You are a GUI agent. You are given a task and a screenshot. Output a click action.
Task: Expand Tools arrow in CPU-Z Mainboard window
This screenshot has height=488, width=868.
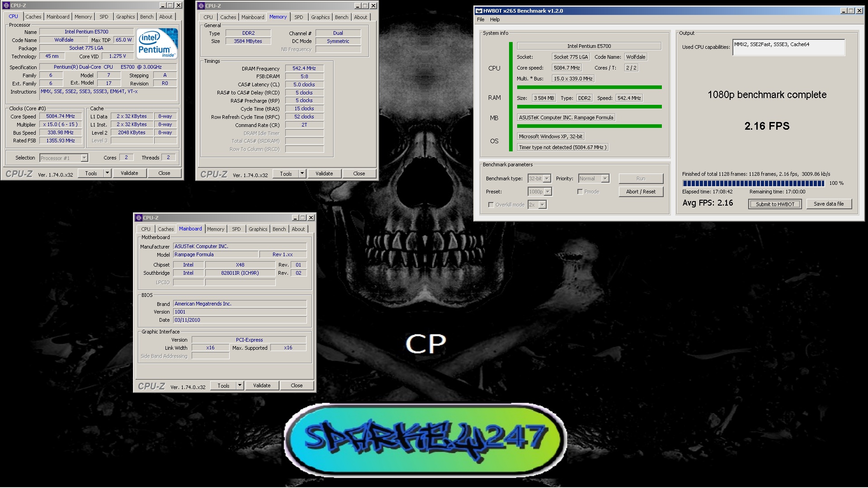click(x=240, y=385)
